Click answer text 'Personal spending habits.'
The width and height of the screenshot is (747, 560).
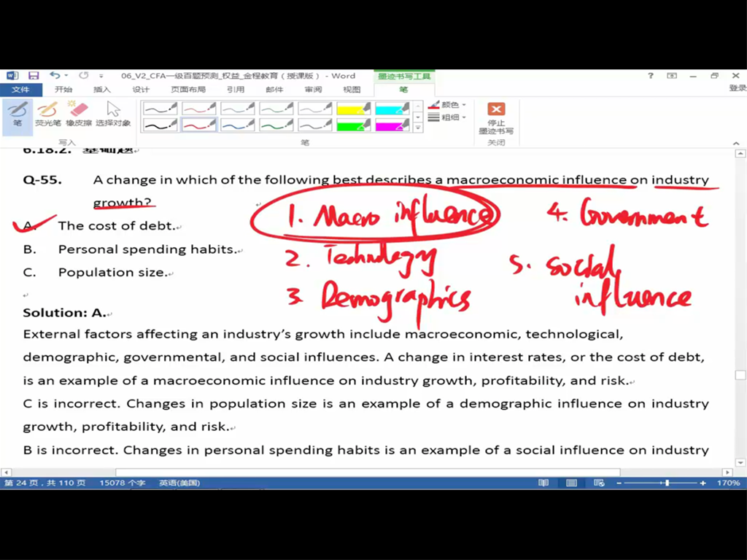pos(147,249)
